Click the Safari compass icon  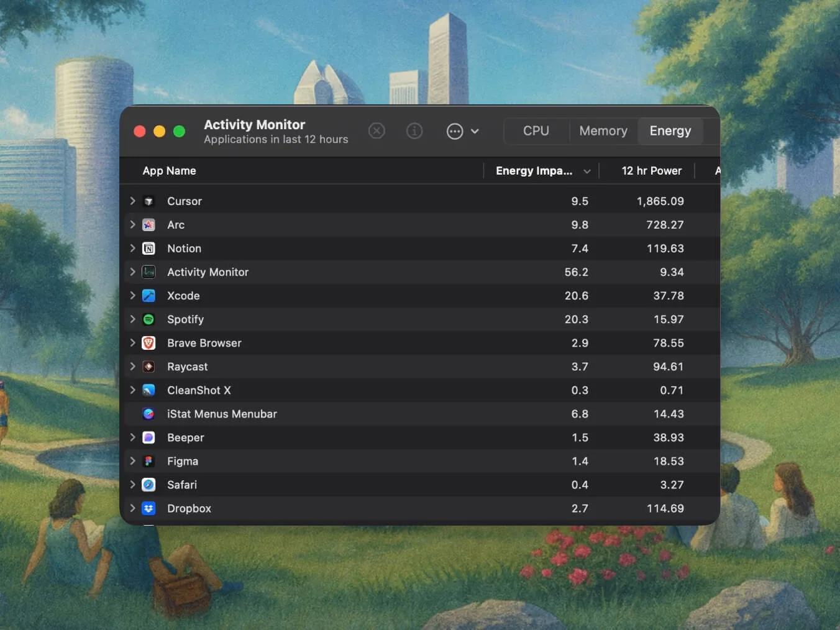click(x=148, y=485)
